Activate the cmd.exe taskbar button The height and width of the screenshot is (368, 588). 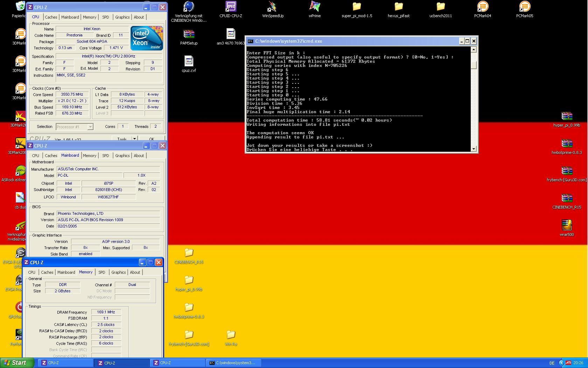[x=234, y=363]
